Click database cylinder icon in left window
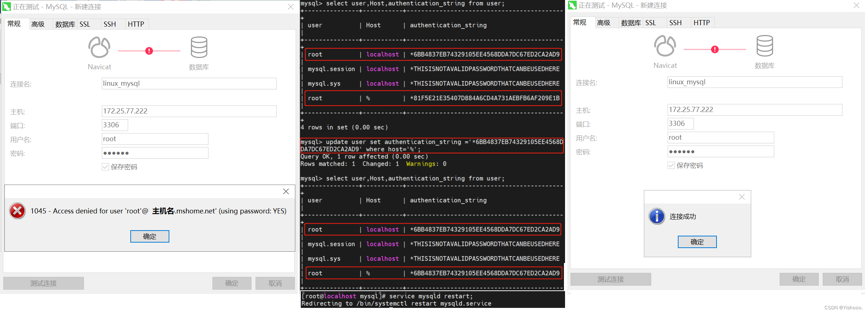The image size is (868, 313). pos(199,47)
